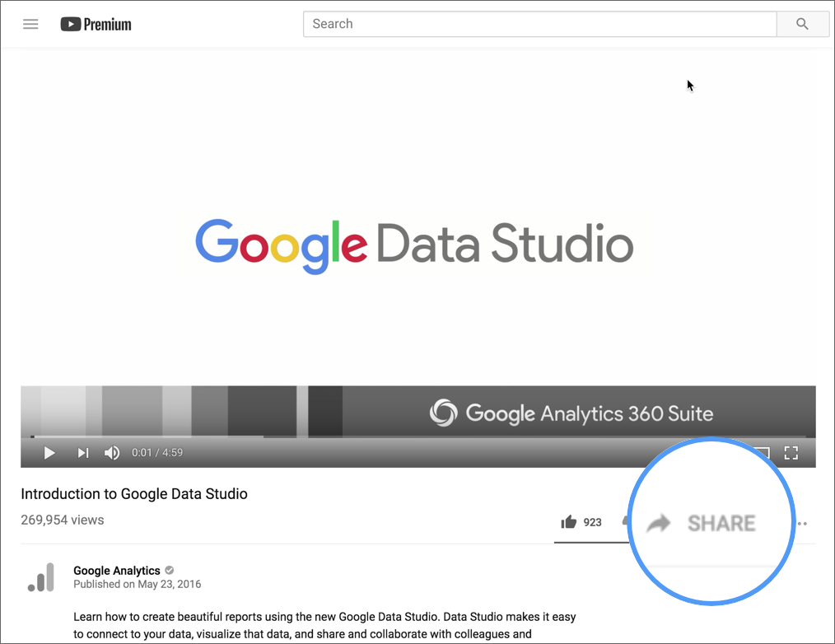
Task: Click the SHARE button label
Action: click(721, 523)
